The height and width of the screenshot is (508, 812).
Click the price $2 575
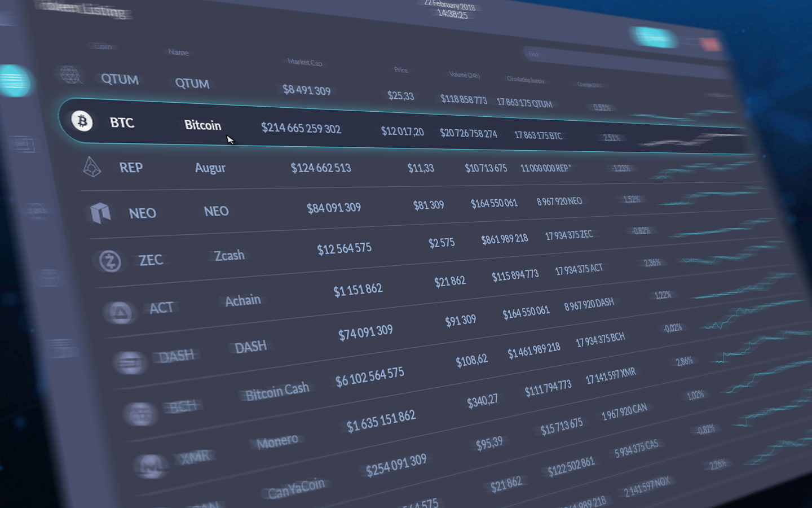coord(442,243)
